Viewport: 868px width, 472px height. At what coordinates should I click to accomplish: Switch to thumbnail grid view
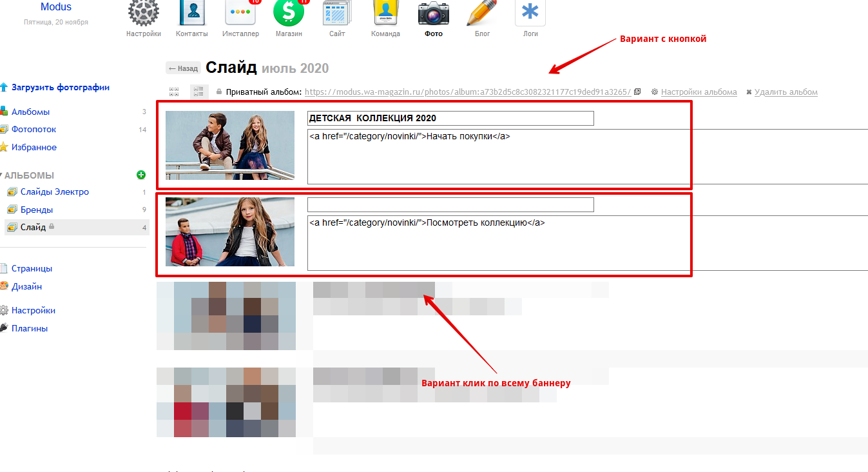(x=174, y=92)
